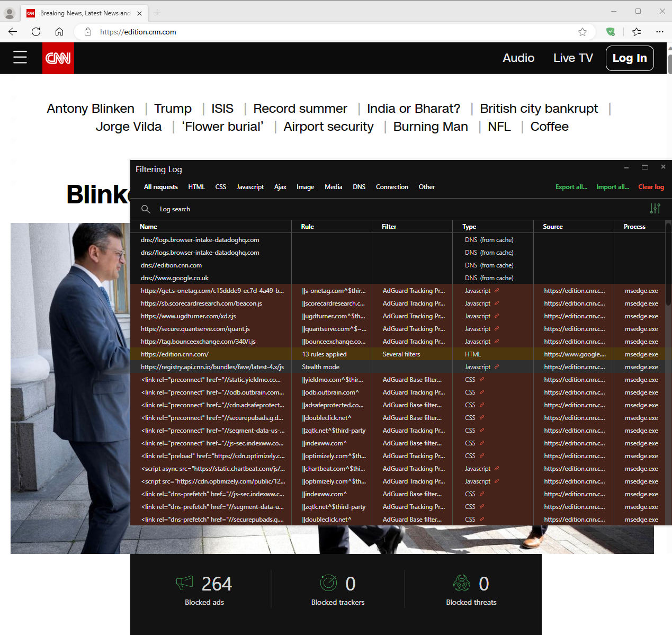This screenshot has width=672, height=635.
Task: Open the browser three-dot settings menu
Action: pos(660,32)
